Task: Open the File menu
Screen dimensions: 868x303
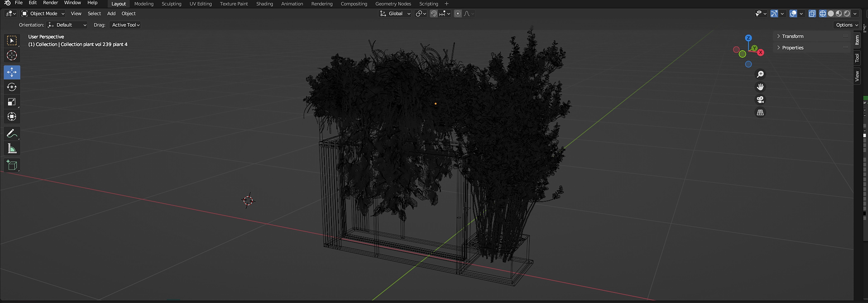Action: pos(18,3)
